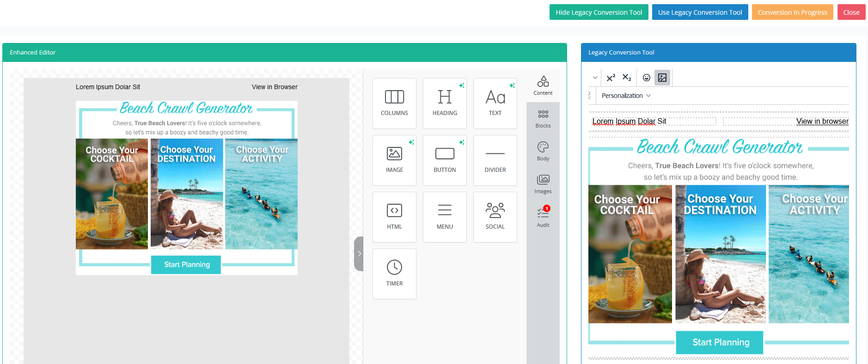The height and width of the screenshot is (364, 868).
Task: Click Start Planning button in Enhanced Editor
Action: [x=186, y=265]
